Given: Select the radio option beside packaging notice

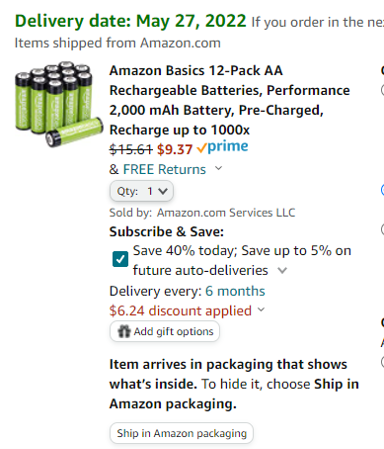Looking at the screenshot, I should [x=382, y=362].
